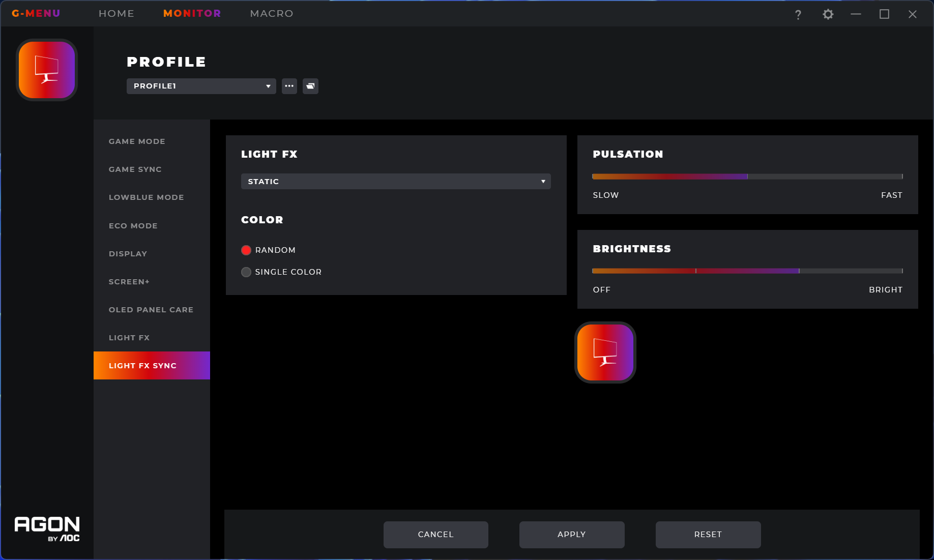
Task: Open the PROFILE1 profile dropdown
Action: pos(201,86)
